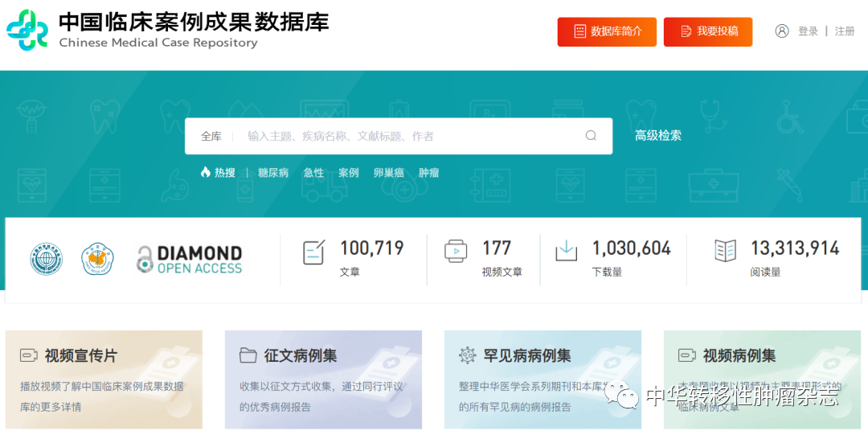868x435 pixels.
Task: Open the 视频病例集 card
Action: (x=762, y=380)
